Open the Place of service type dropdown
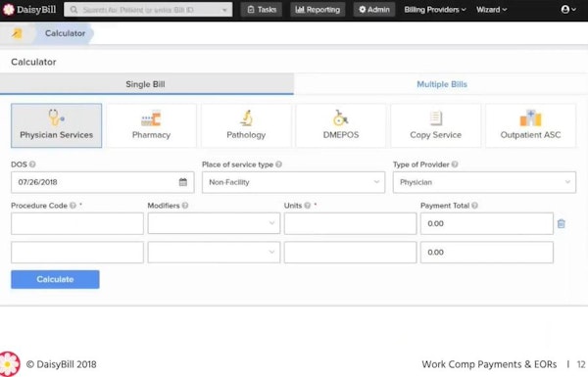588x377 pixels. (x=293, y=182)
